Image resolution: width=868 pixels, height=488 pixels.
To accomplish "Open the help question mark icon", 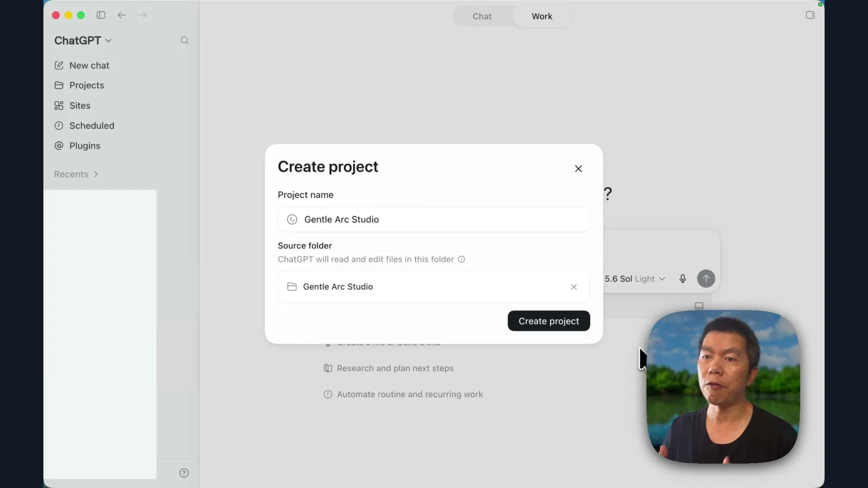I will click(184, 473).
